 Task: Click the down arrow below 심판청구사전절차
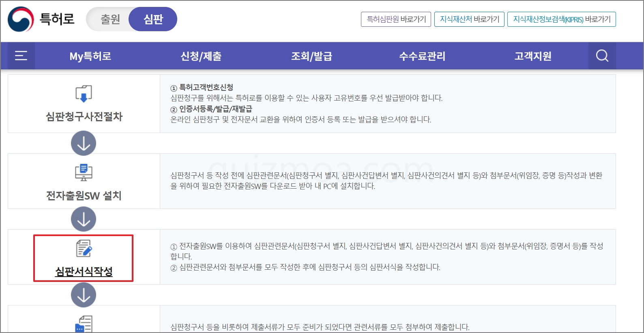[x=84, y=143]
